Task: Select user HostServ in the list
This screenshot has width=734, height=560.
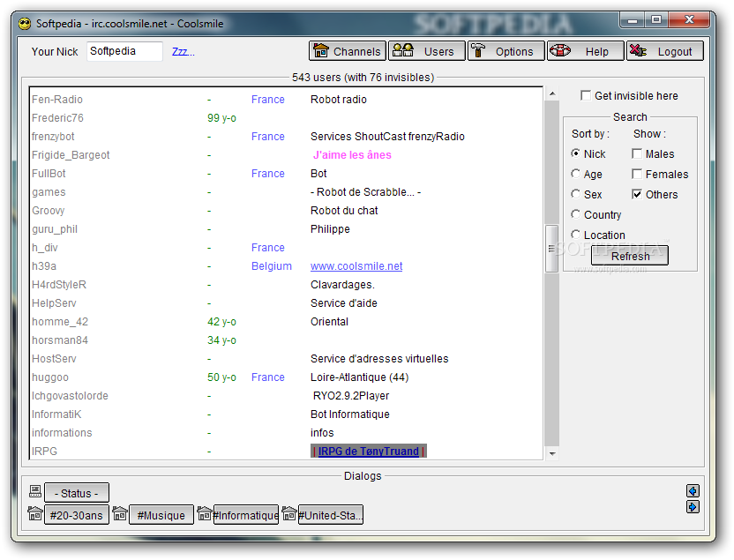Action: pyautogui.click(x=54, y=359)
